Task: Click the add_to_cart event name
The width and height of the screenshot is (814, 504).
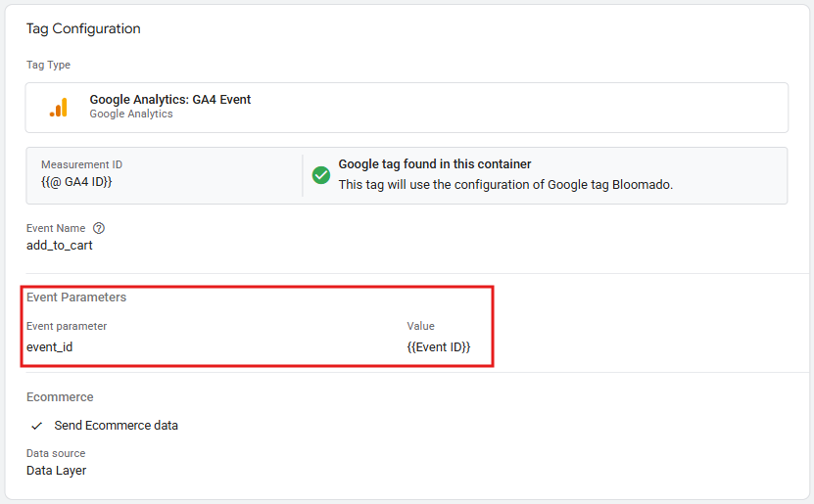Action: (60, 246)
